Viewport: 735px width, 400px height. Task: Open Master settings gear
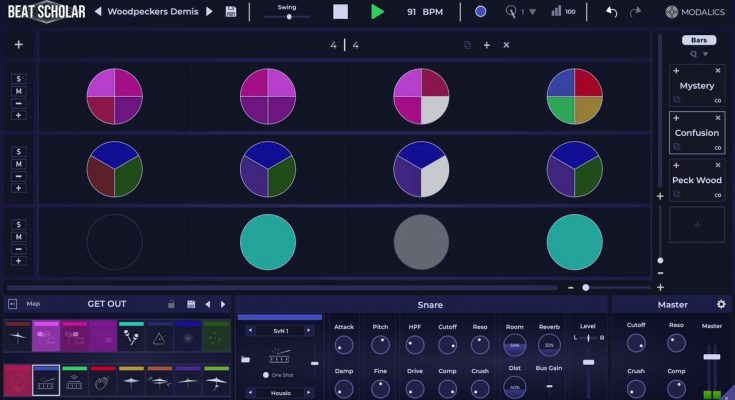tap(721, 304)
